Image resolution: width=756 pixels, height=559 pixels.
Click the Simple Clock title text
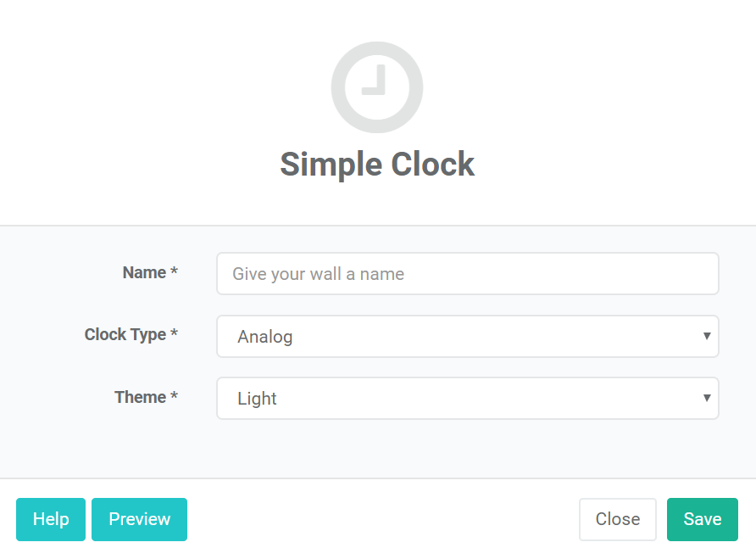tap(376, 164)
